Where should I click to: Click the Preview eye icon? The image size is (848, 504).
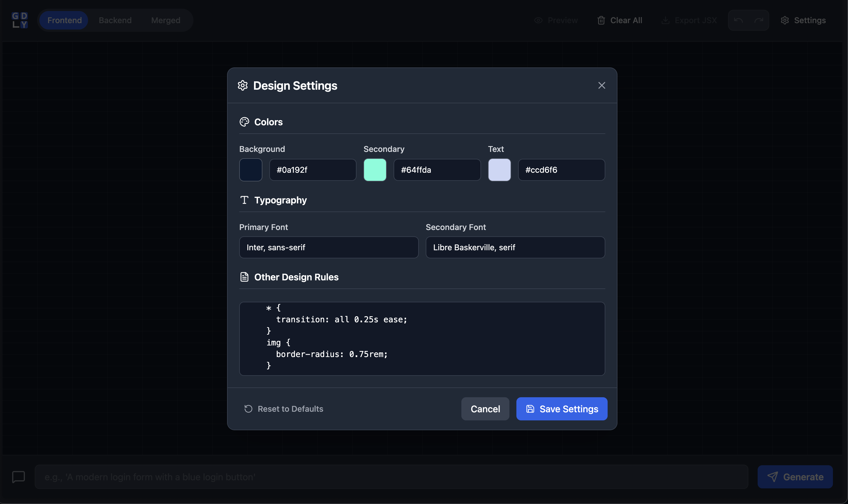click(538, 20)
